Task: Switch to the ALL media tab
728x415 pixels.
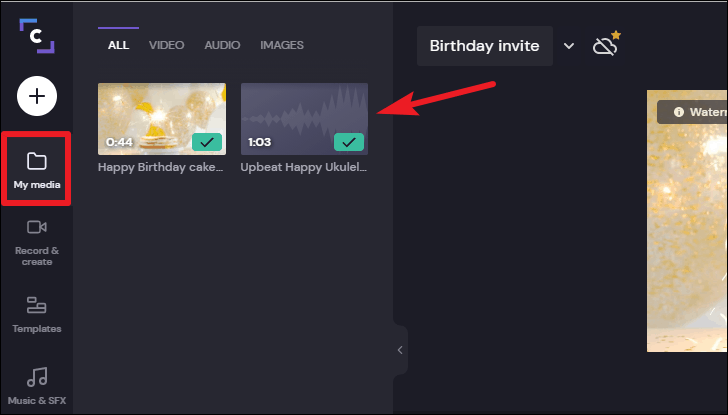Action: point(119,45)
